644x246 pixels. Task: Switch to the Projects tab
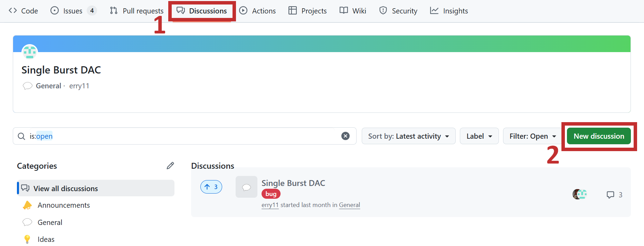pyautogui.click(x=307, y=11)
